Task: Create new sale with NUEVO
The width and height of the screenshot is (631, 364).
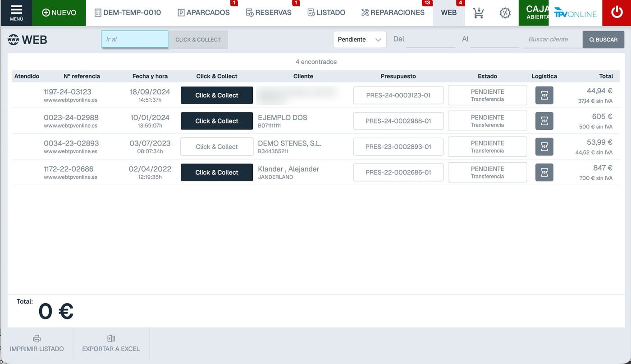Action: 59,13
